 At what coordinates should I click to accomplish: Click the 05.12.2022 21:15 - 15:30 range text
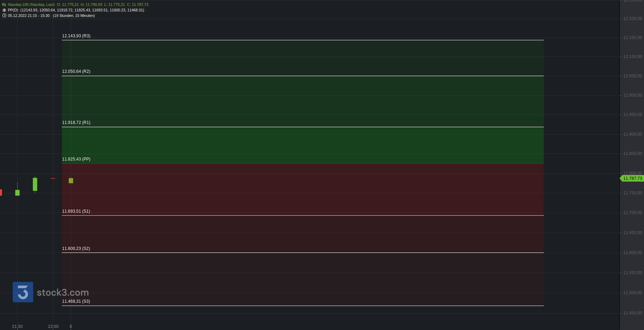click(29, 16)
